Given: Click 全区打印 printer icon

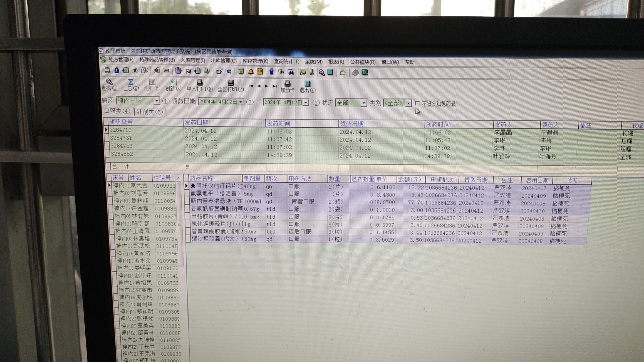Looking at the screenshot, I should pos(231,83).
